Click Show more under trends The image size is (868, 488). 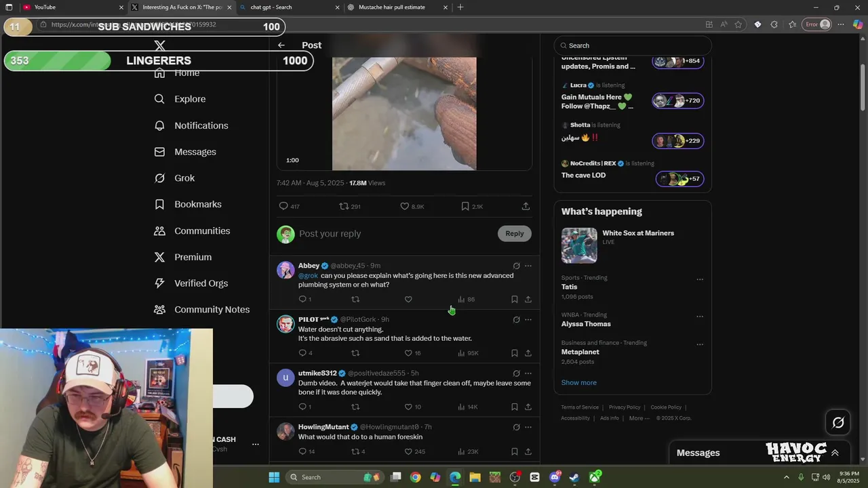pos(579,382)
